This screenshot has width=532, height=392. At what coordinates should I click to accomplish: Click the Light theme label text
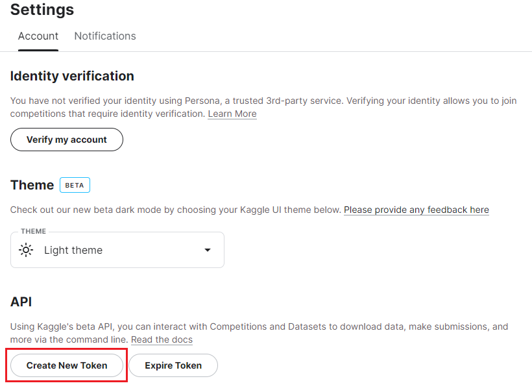(73, 249)
